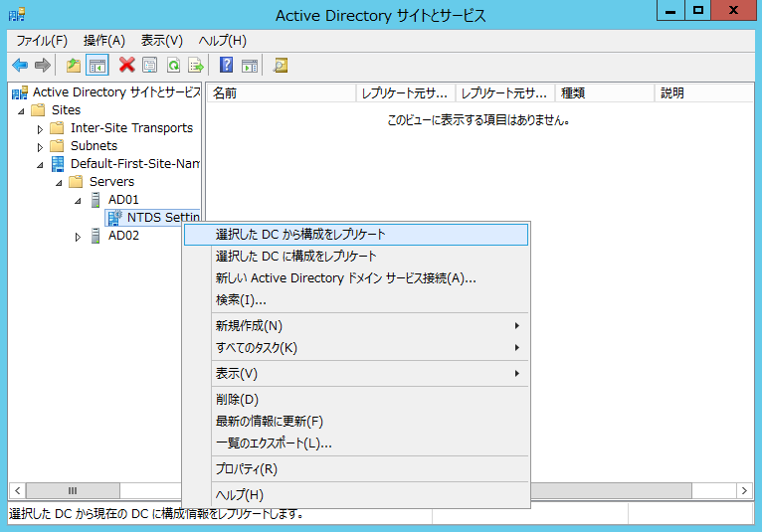The width and height of the screenshot is (762, 532).
Task: Expand the AD02 server node
Action: point(79,237)
